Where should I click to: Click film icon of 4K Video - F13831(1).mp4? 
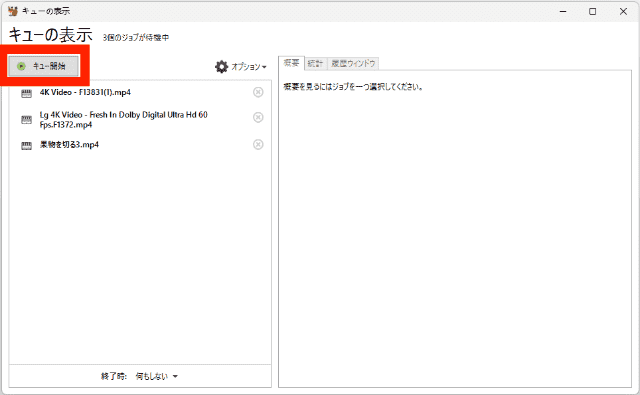pos(27,94)
